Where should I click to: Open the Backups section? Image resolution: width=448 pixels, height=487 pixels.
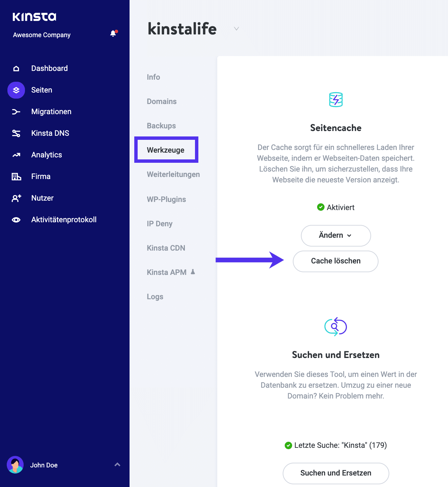[x=161, y=125]
